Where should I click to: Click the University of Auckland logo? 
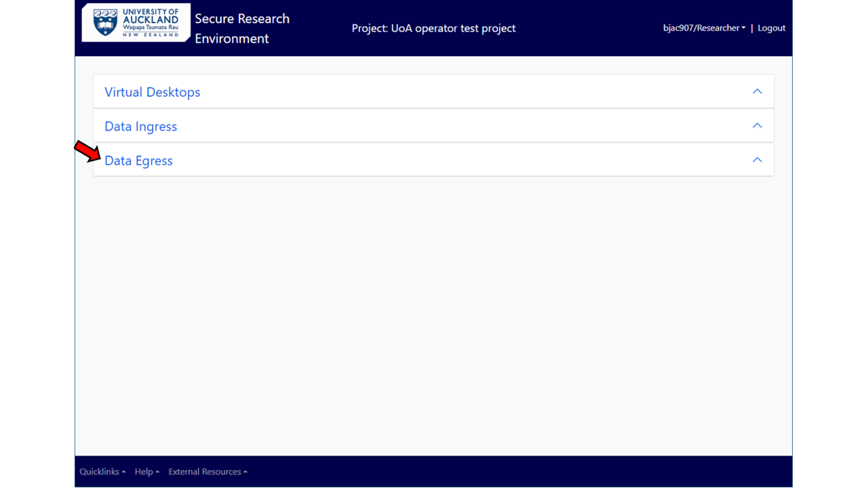(136, 23)
